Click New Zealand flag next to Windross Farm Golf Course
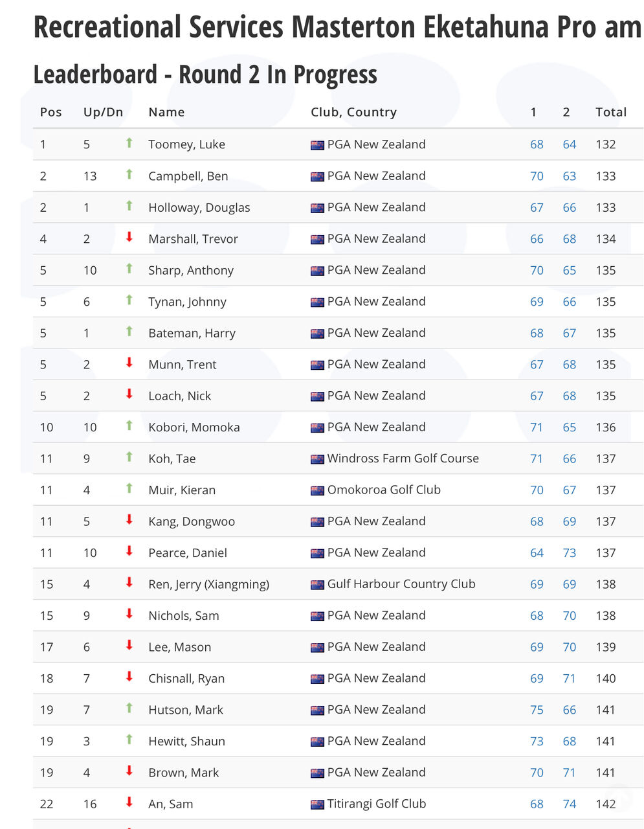This screenshot has height=829, width=644. point(317,459)
